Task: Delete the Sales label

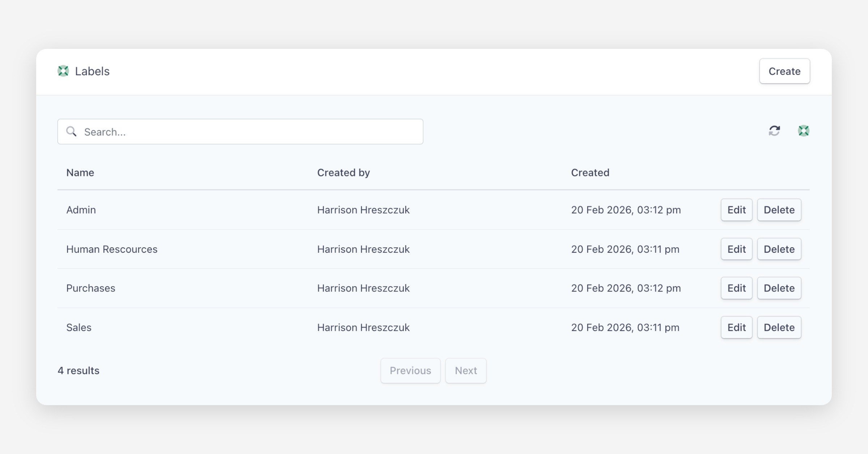Action: pos(779,328)
